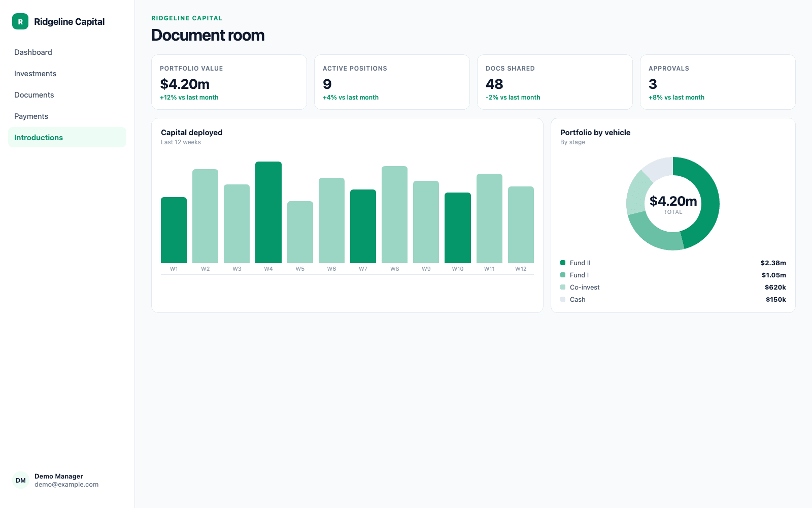Open the Active Positions card

(x=392, y=82)
